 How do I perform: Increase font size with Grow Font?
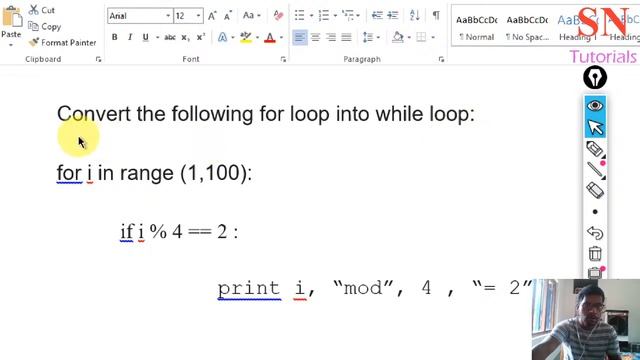tap(212, 16)
